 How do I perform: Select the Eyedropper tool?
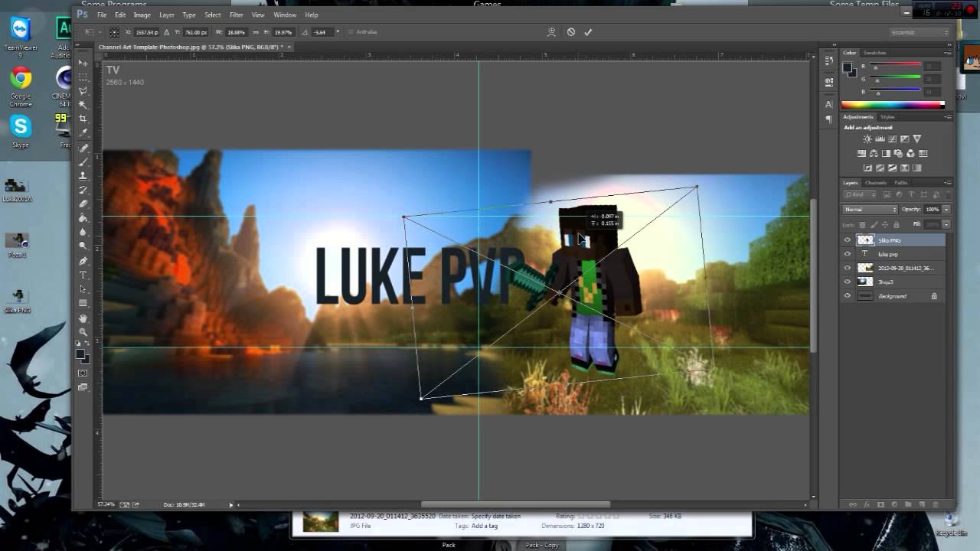coord(83,132)
